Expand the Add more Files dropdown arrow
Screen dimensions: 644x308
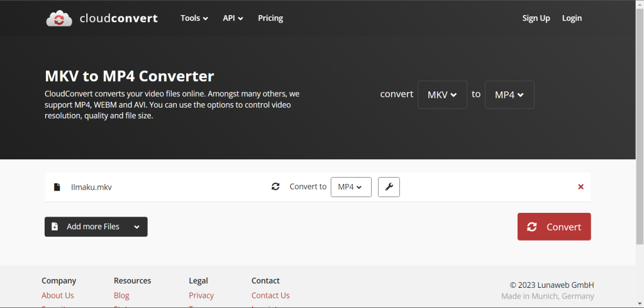click(x=136, y=227)
